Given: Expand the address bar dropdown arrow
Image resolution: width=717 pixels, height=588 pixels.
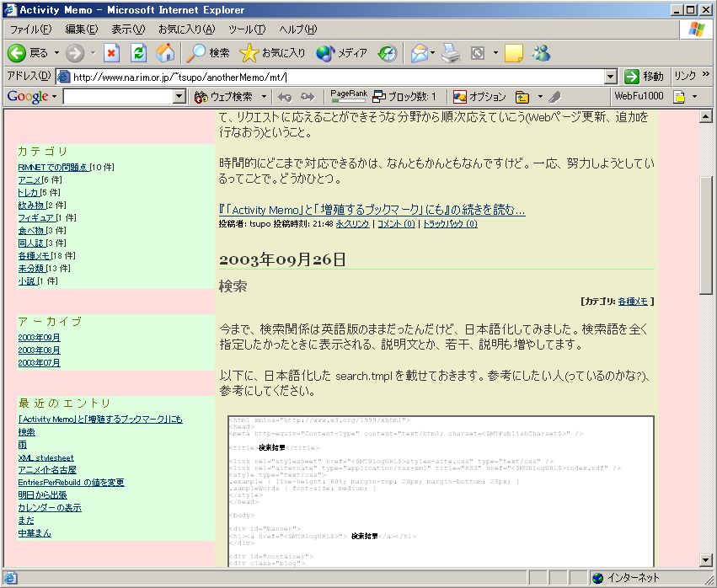Looking at the screenshot, I should click(x=611, y=77).
